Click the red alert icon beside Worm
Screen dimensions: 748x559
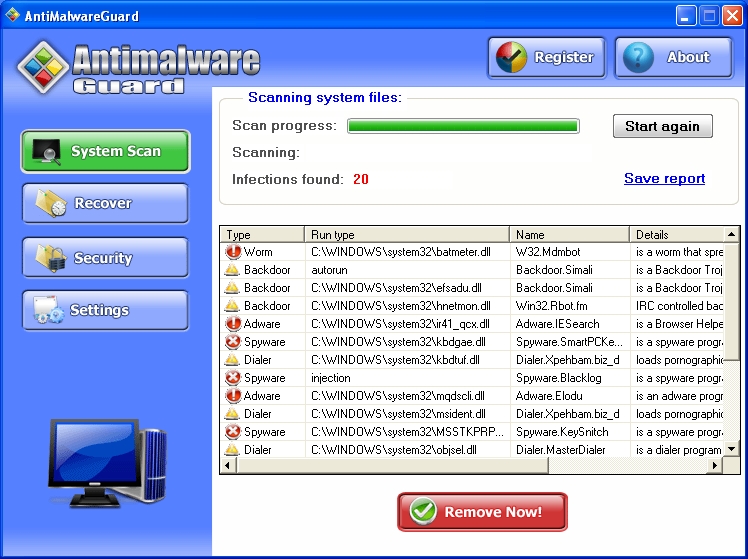pos(233,251)
